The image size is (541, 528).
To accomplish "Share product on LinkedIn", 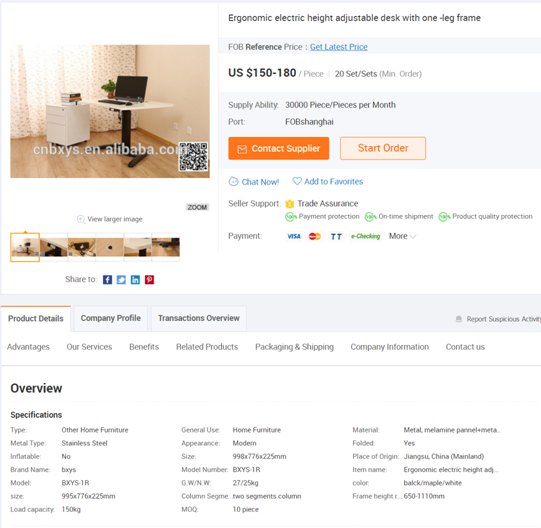I will pos(135,280).
